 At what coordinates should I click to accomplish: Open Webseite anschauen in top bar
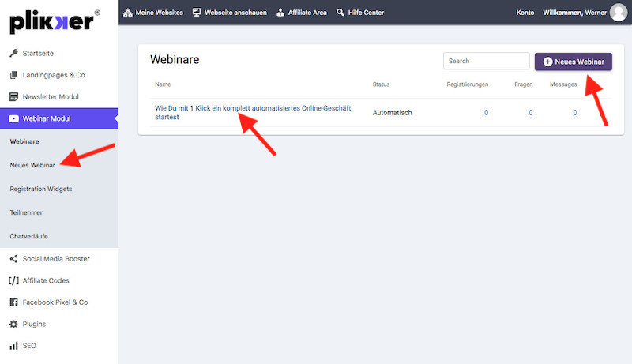(229, 13)
